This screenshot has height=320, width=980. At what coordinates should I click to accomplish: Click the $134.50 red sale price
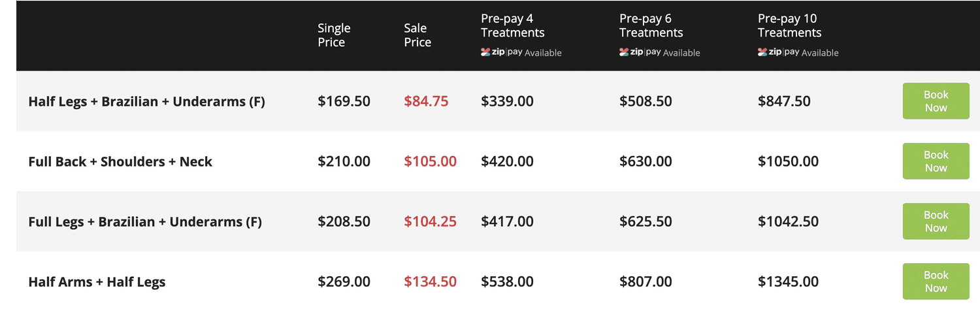430,281
